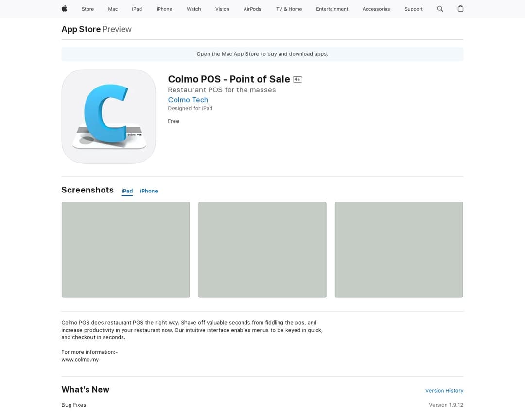
Task: Open the Watch menu item
Action: point(194,9)
